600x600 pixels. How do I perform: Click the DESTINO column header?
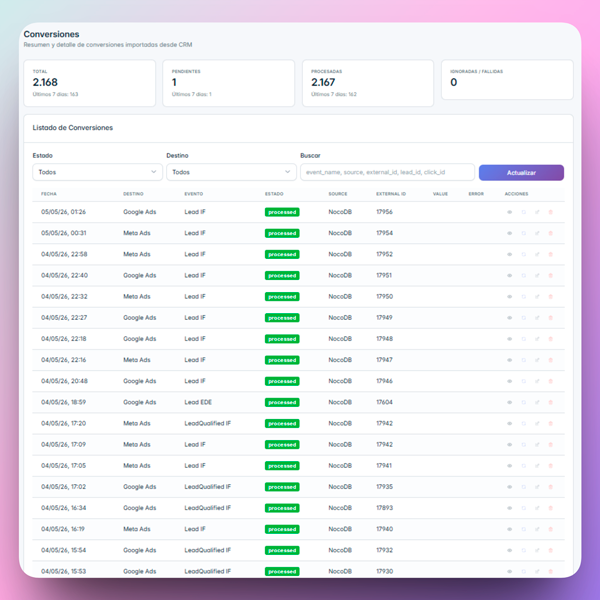point(133,194)
